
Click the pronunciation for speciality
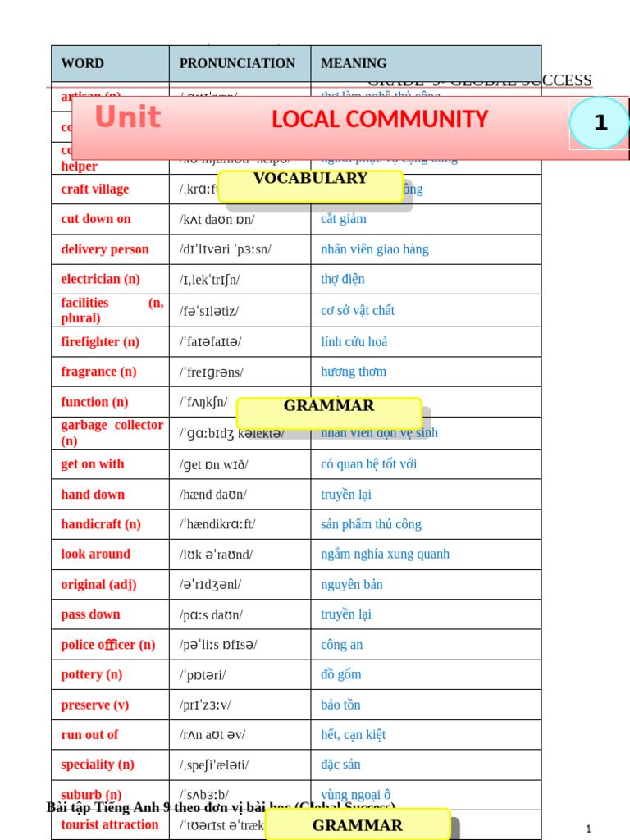pyautogui.click(x=214, y=765)
